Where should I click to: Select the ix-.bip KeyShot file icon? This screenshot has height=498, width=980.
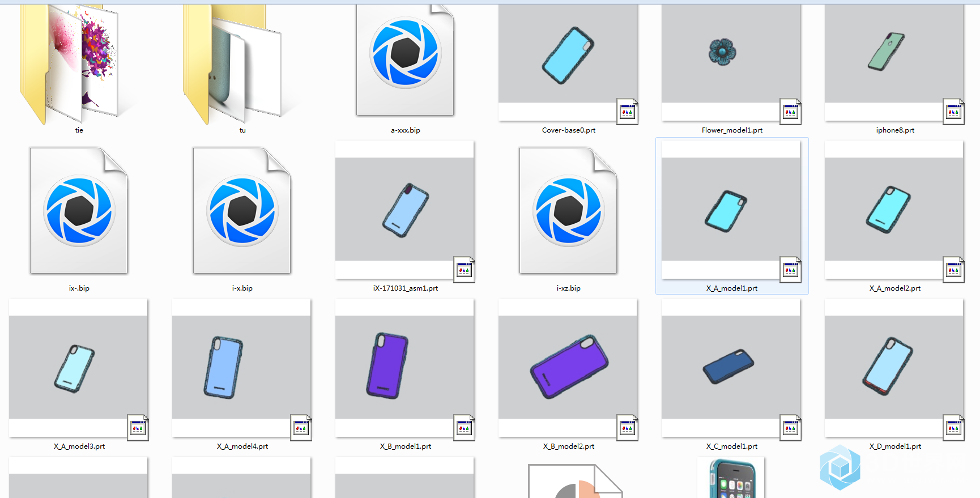79,211
